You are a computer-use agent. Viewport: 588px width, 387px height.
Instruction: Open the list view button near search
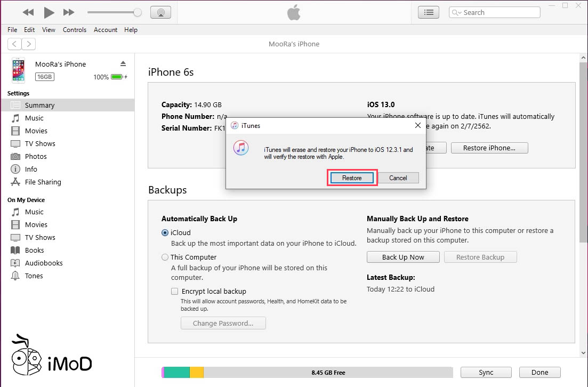click(x=429, y=12)
